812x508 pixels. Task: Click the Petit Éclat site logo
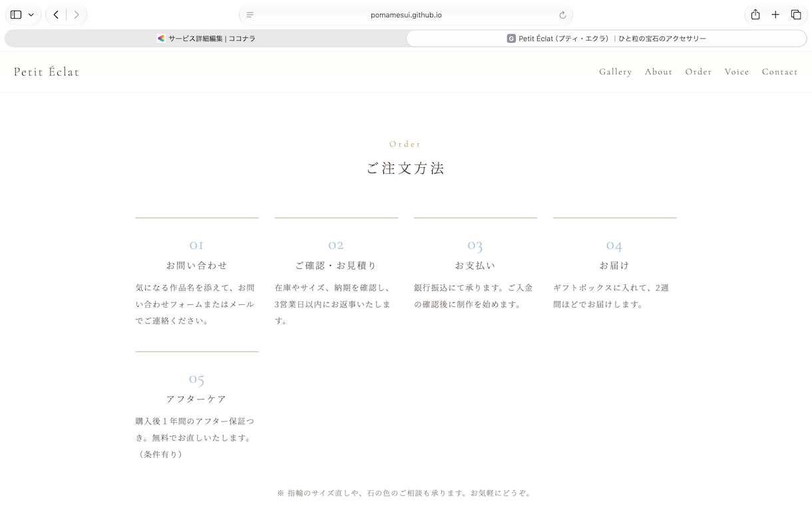(47, 72)
